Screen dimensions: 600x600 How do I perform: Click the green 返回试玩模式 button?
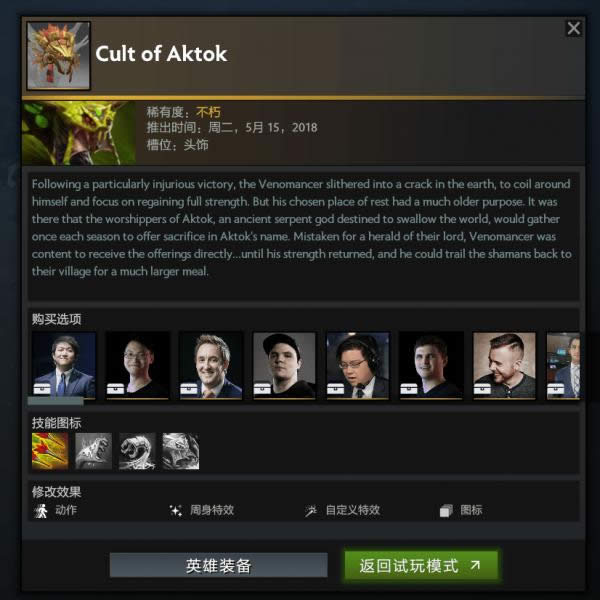[421, 565]
